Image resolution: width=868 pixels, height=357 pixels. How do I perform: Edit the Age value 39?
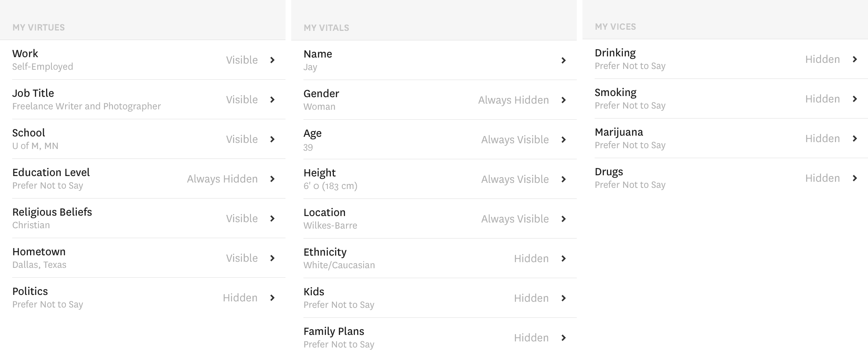[x=308, y=147]
